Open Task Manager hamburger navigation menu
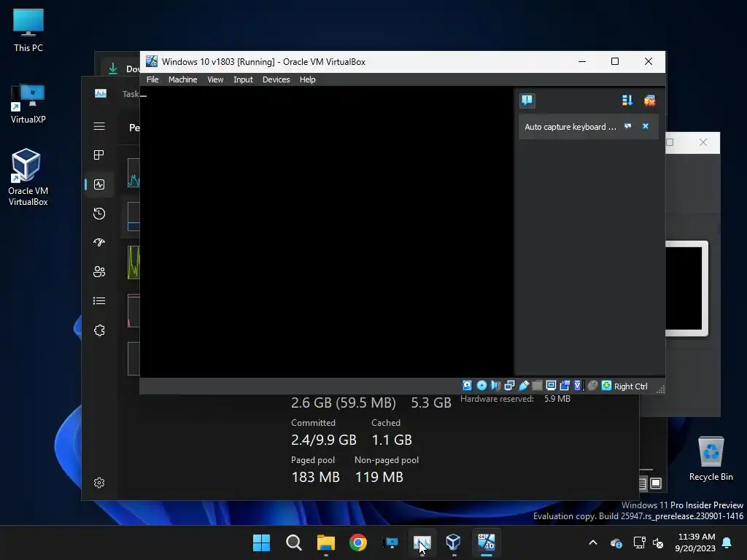Image resolution: width=747 pixels, height=560 pixels. [x=99, y=126]
